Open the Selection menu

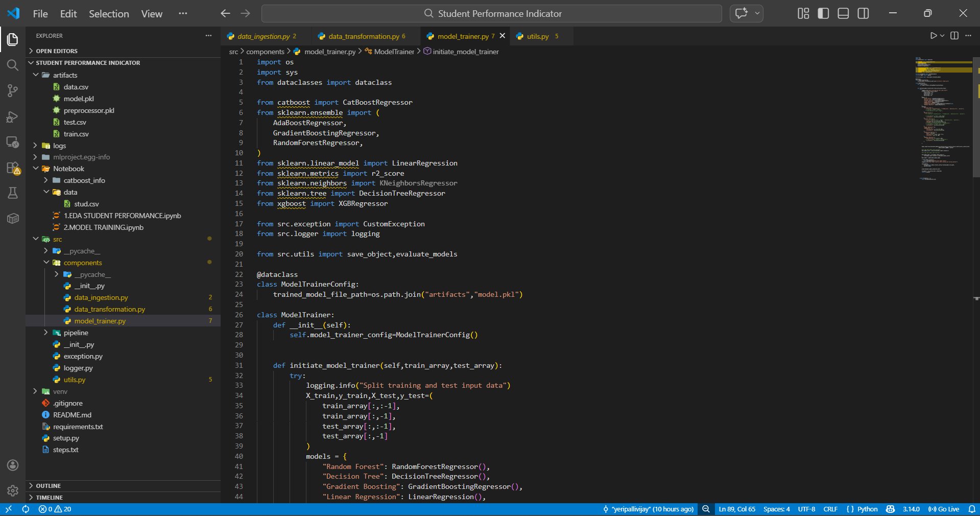(109, 14)
